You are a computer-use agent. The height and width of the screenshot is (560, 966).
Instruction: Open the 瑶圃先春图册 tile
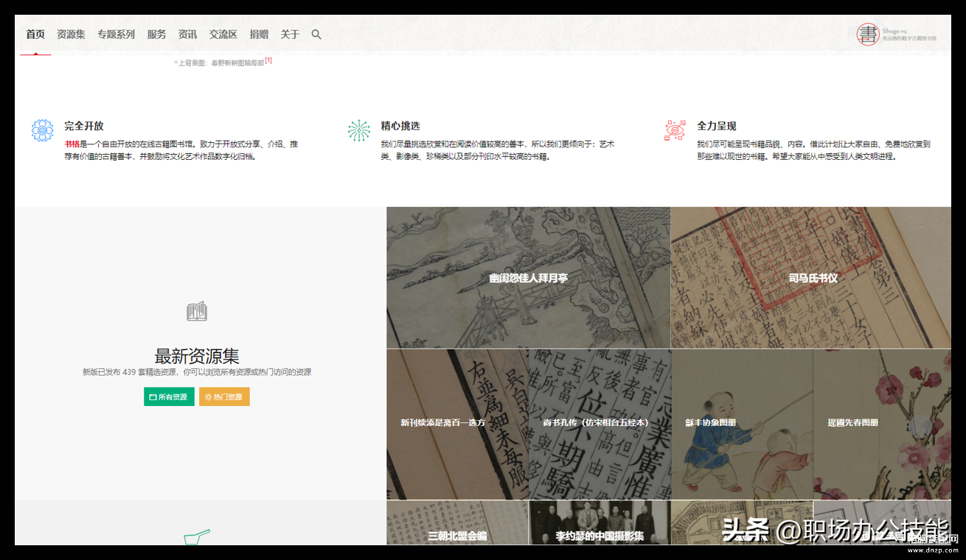point(883,424)
